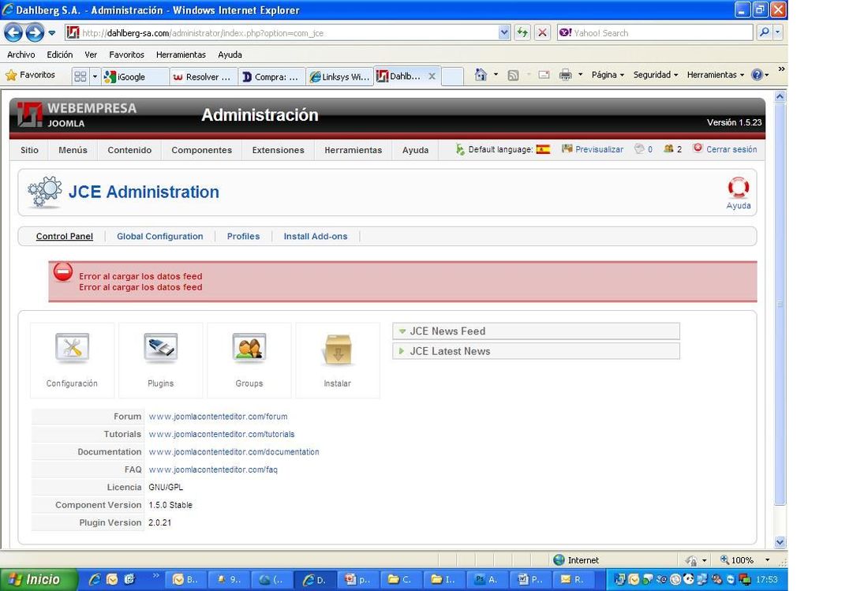Viewport: 868px width, 591px height.
Task: Open a new blank browser tab
Action: tap(452, 77)
